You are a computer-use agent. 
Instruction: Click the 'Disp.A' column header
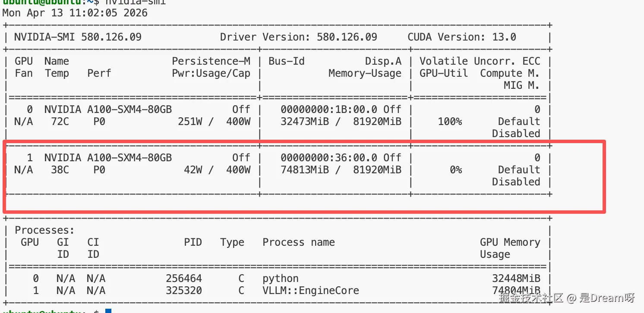point(383,61)
